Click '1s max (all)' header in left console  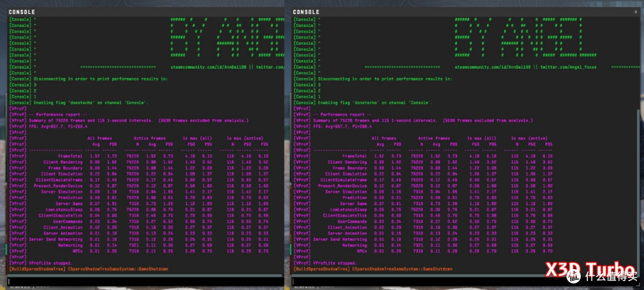point(199,138)
